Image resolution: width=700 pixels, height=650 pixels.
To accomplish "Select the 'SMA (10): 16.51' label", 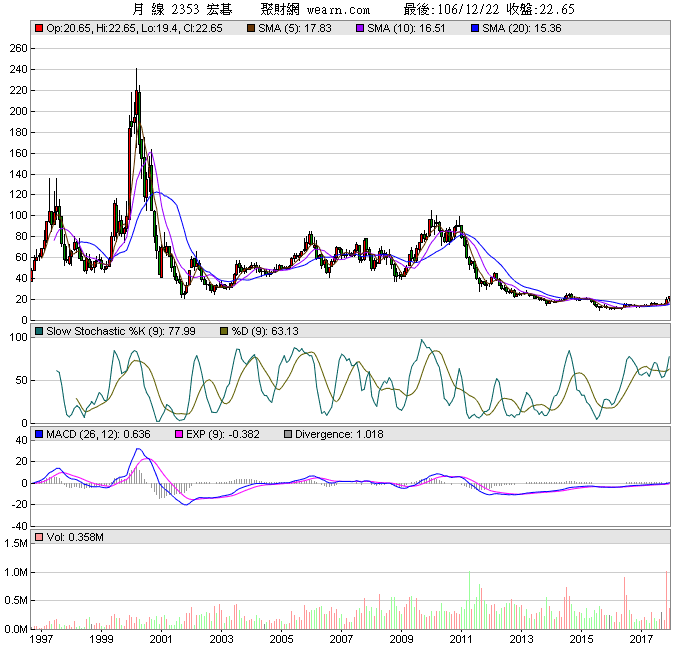I will 406,28.
